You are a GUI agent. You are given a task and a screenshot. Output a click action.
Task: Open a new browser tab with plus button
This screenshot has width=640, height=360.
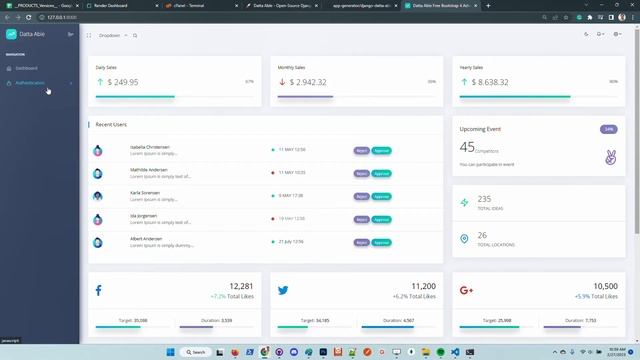488,6
